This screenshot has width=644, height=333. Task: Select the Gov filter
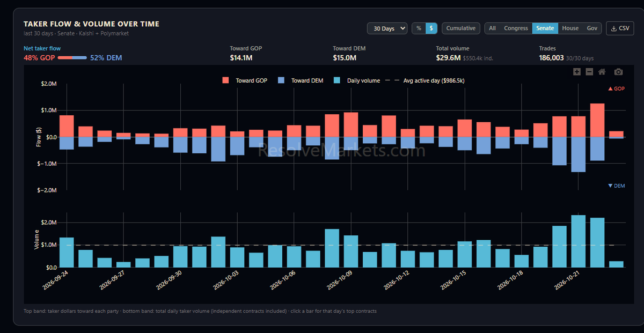pos(592,28)
